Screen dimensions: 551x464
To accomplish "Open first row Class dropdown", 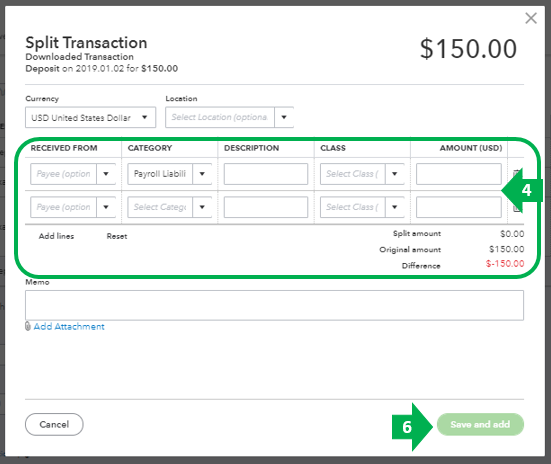I will point(395,174).
